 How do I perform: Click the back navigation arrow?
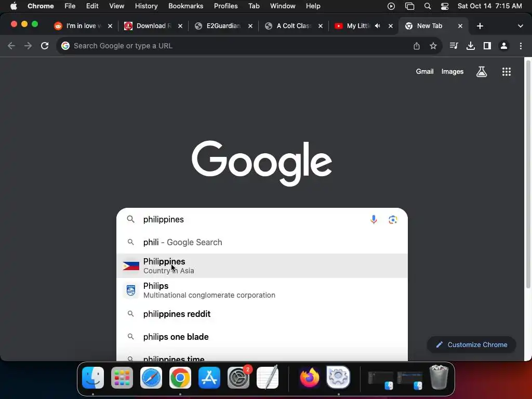point(11,46)
